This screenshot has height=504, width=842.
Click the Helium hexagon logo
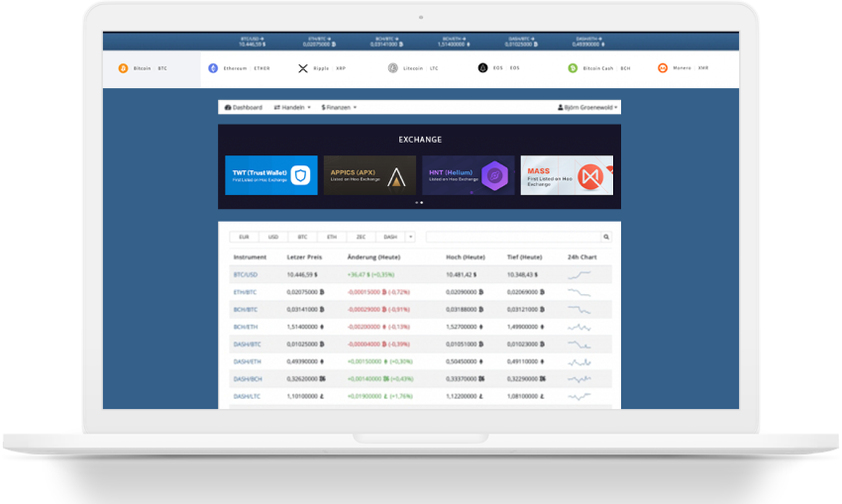pos(494,175)
